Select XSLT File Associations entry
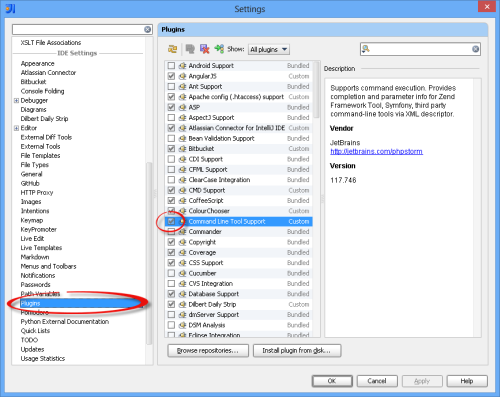500x397 pixels. (x=51, y=43)
